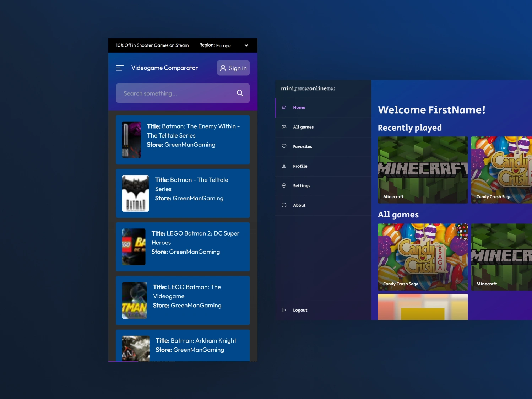
Task: Open Batman - The Telltale Series cover
Action: click(x=135, y=193)
